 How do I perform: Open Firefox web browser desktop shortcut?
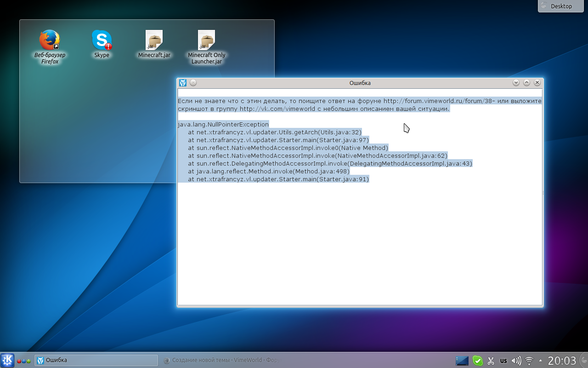tap(50, 41)
